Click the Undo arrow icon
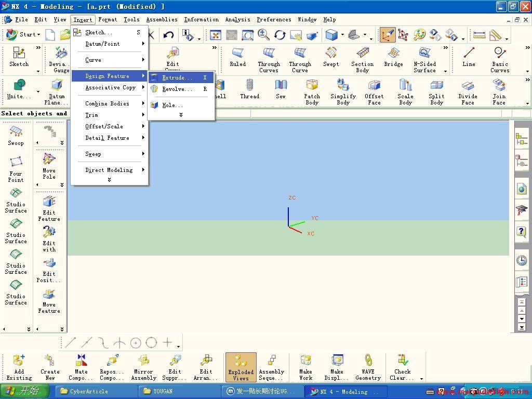 168,35
